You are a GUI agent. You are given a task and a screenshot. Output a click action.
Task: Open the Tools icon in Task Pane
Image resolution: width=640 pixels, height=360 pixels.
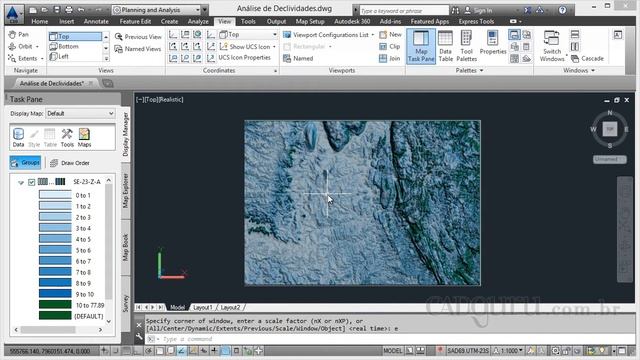67,138
